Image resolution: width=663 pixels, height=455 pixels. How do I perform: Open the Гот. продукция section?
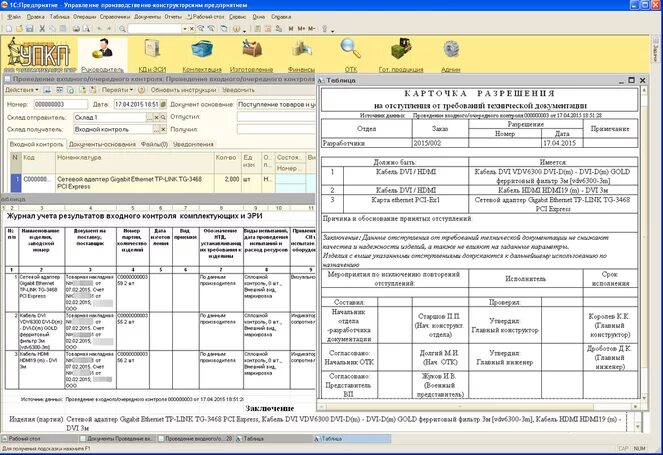click(x=401, y=55)
